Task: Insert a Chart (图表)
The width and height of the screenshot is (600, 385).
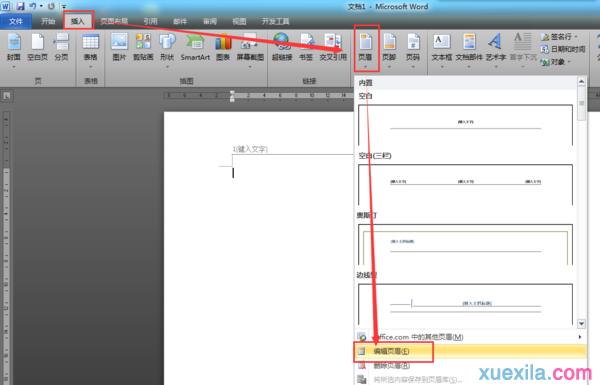Action: [x=223, y=47]
